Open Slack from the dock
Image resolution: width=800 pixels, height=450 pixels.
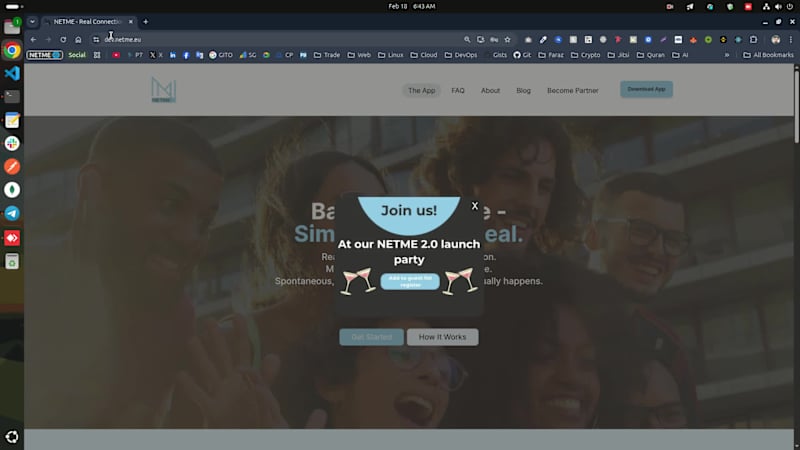tap(12, 143)
